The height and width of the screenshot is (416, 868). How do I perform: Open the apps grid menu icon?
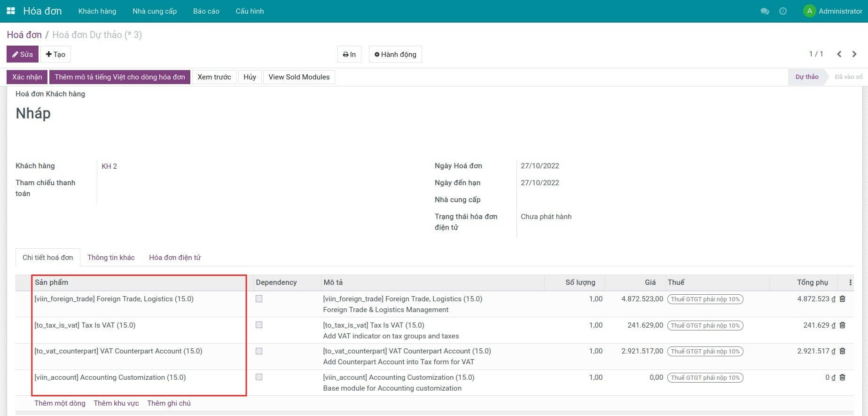[11, 11]
